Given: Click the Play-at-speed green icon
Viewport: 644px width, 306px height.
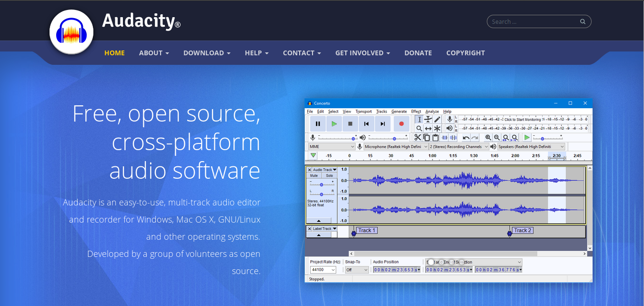Looking at the screenshot, I should click(x=527, y=138).
